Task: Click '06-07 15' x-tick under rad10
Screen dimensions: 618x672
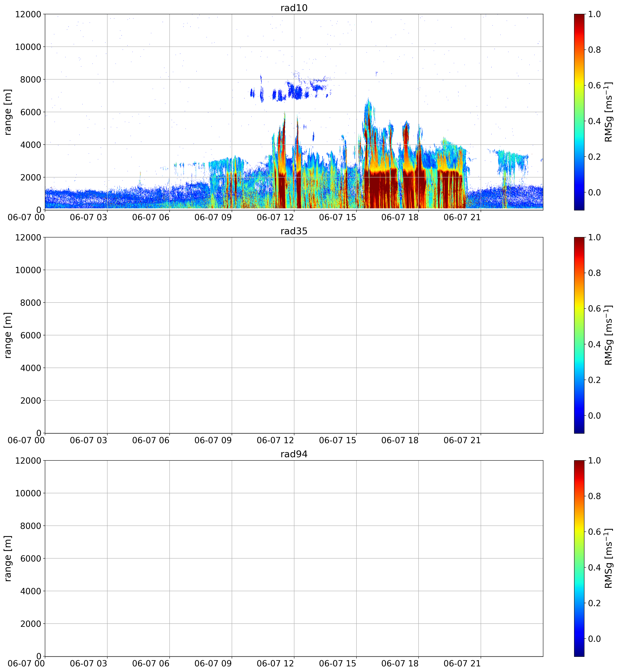Action: (x=338, y=217)
